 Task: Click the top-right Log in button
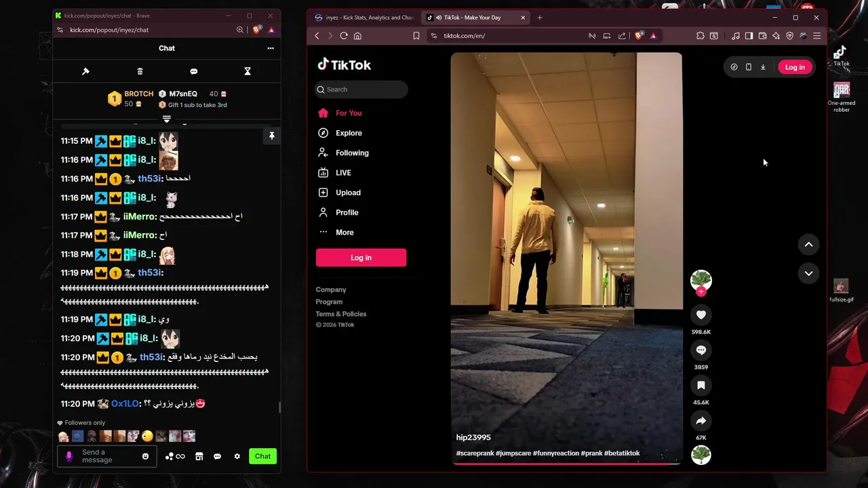coord(795,67)
